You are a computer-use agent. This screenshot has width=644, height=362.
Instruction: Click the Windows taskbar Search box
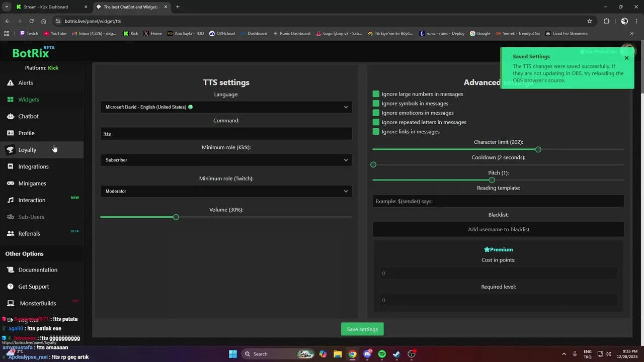click(278, 354)
